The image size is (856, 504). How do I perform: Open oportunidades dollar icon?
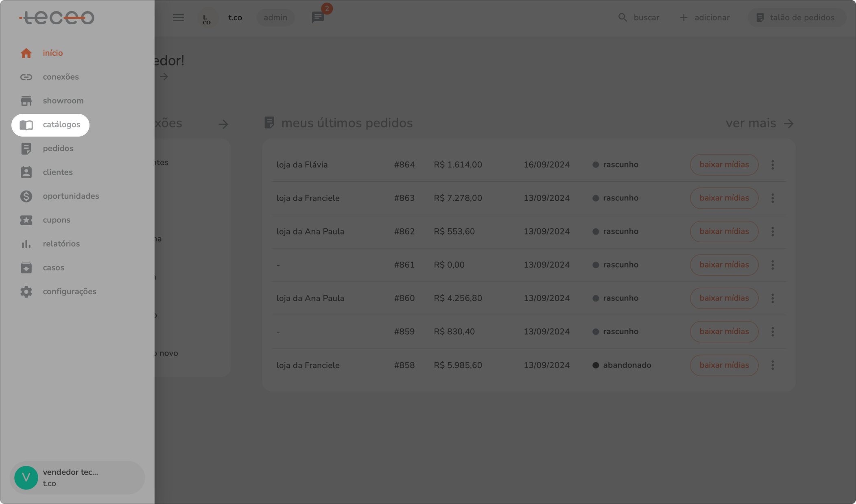tap(26, 196)
